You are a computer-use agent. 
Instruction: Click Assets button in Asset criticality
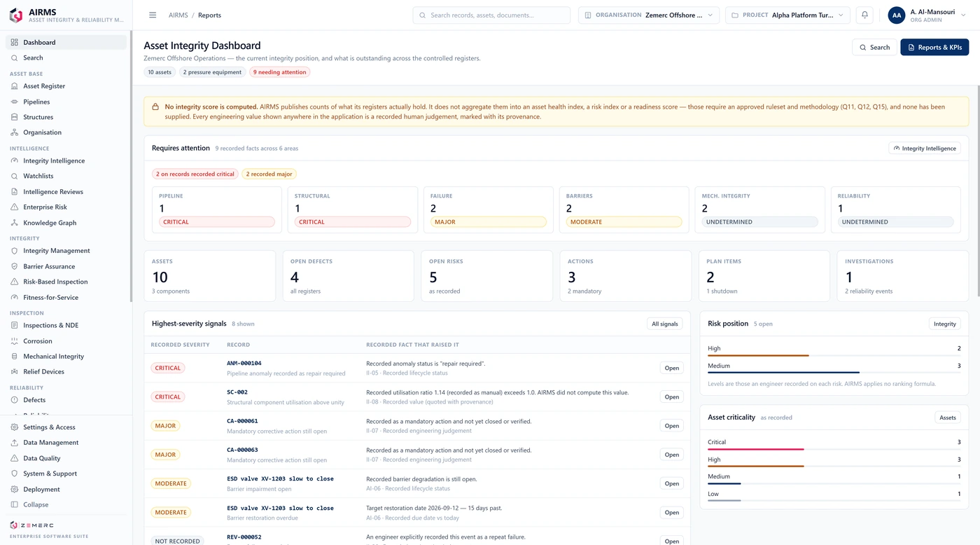948,418
